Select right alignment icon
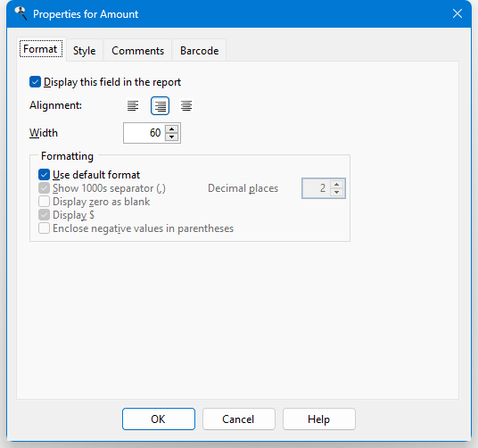 (x=160, y=106)
